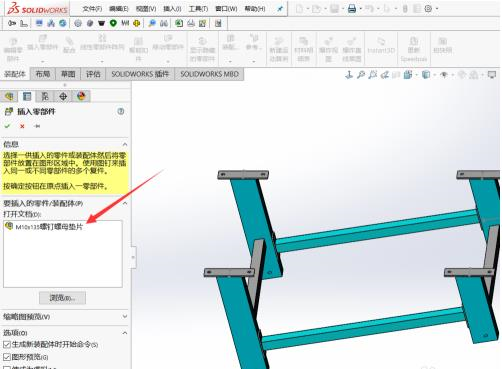Screen dimensions: 502x369
Task: Confirm insertion with the green checkmark
Action: point(7,126)
